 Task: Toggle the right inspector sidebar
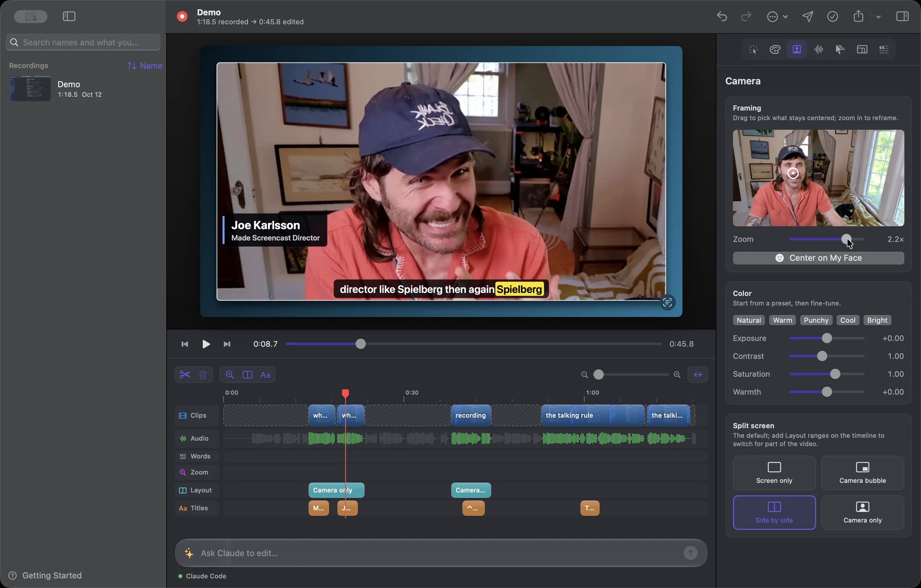[902, 17]
